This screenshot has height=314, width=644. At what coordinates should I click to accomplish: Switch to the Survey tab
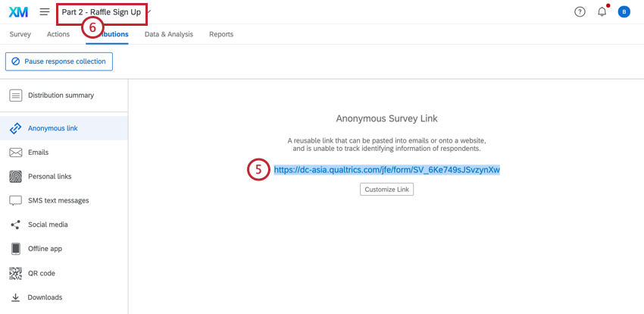click(20, 34)
